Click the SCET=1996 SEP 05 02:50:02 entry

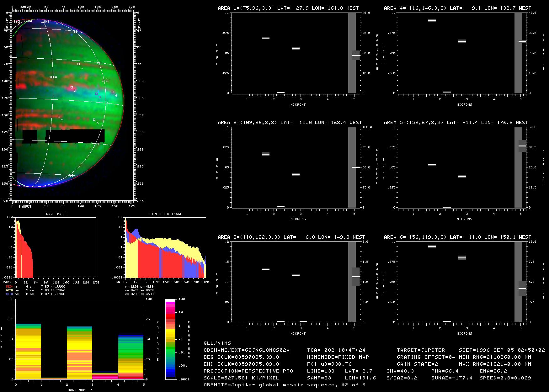pos(502,350)
